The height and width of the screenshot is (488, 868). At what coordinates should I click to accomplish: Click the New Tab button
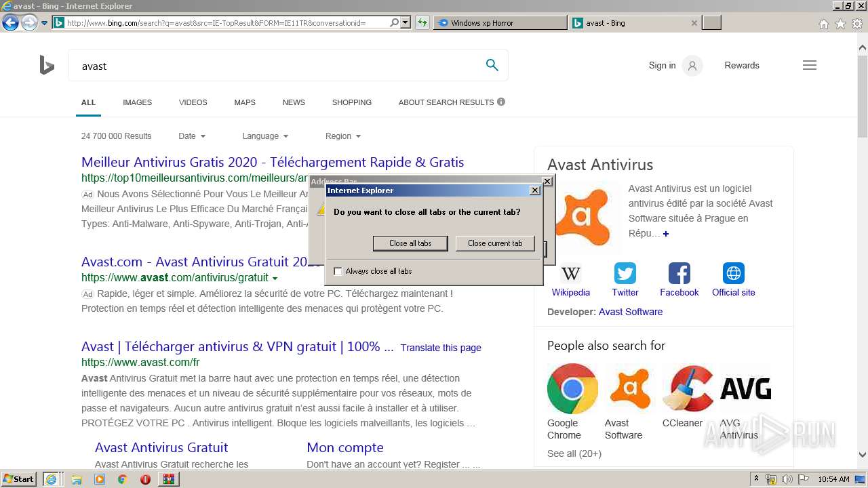pos(711,23)
